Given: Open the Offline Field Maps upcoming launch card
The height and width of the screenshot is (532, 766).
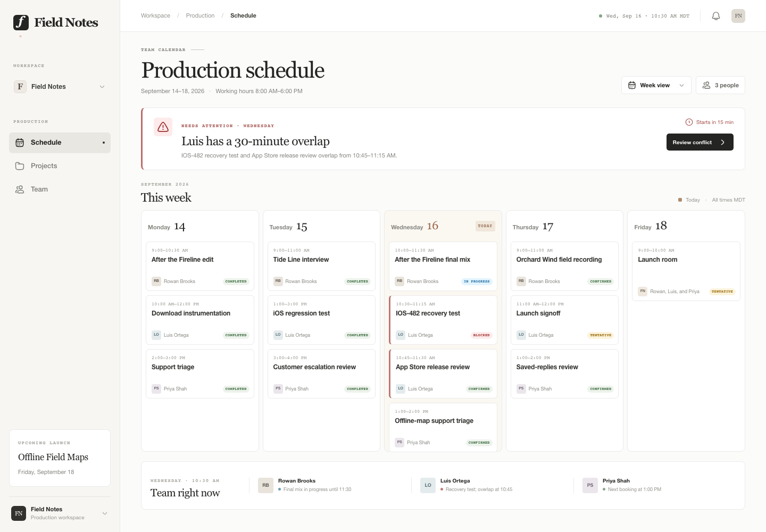Looking at the screenshot, I should pos(60,458).
